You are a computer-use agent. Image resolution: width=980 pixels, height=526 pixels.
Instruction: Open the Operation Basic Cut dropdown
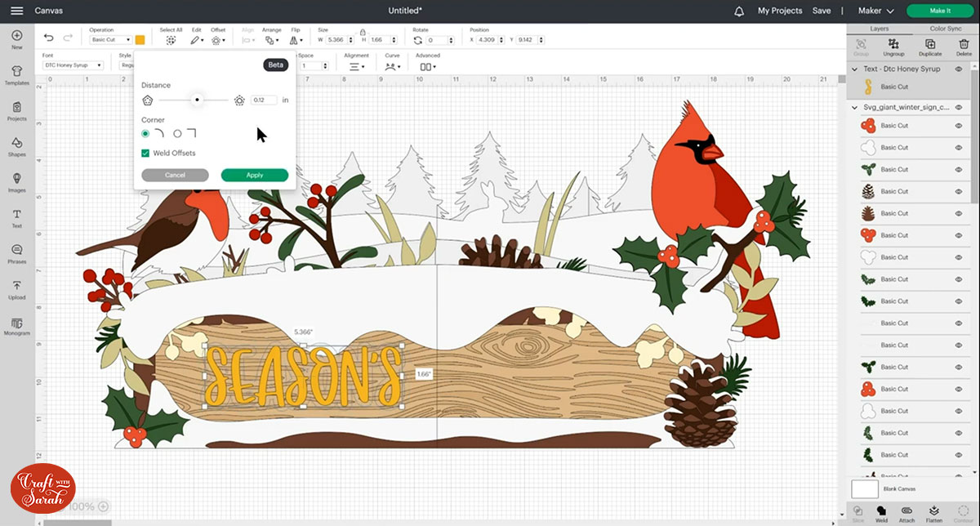tap(110, 39)
